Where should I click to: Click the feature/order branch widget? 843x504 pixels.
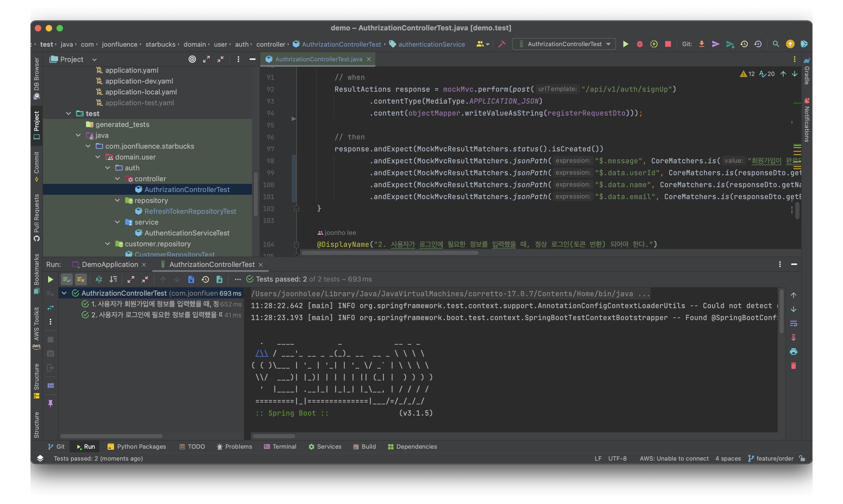tap(771, 458)
